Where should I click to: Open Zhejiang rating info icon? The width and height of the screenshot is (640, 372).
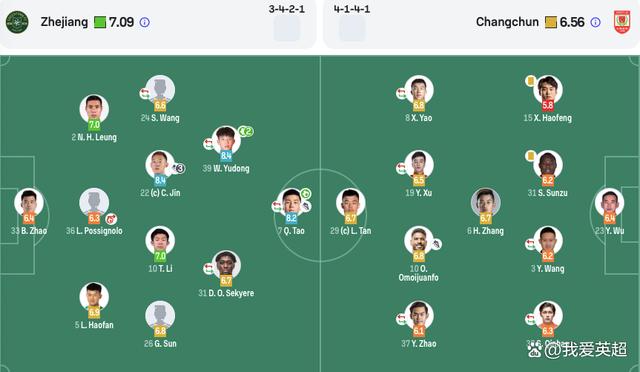[144, 22]
